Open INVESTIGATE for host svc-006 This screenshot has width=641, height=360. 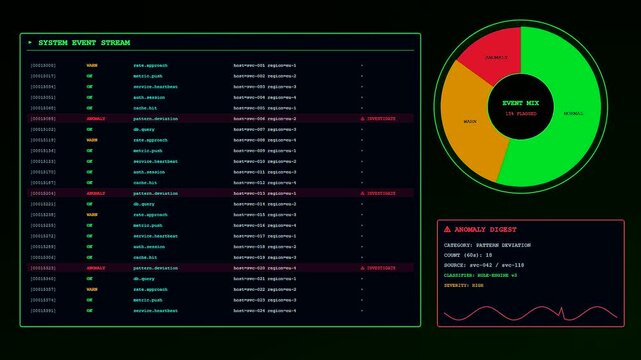[x=381, y=119]
